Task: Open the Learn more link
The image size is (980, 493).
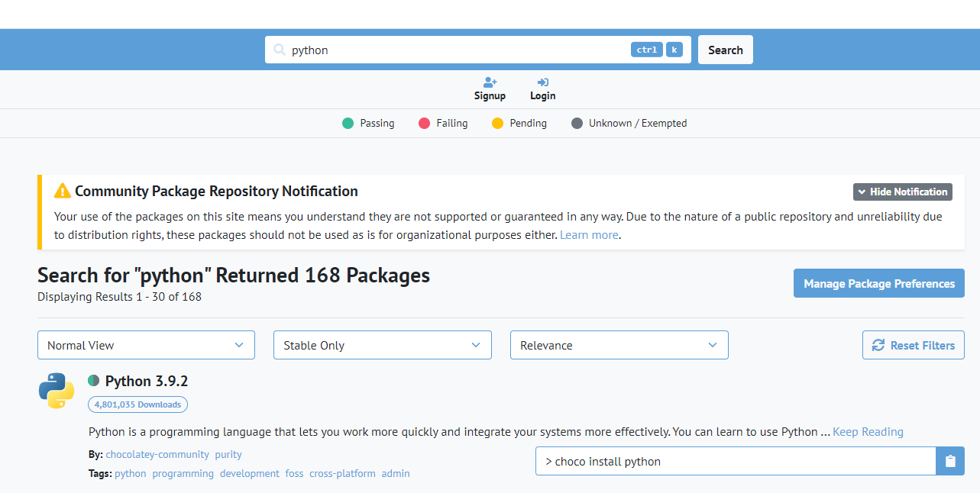Action: point(589,235)
